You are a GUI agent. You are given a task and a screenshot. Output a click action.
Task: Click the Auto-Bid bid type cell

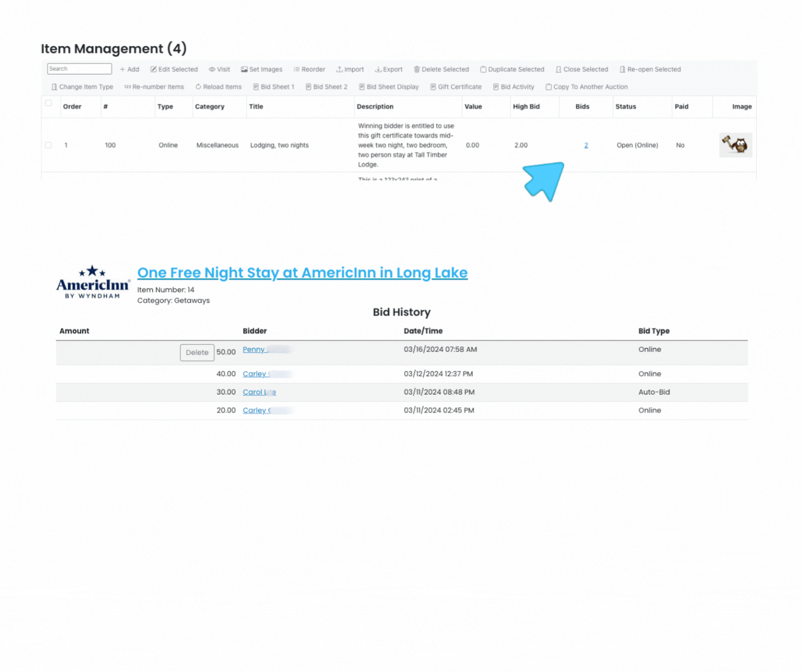click(654, 392)
